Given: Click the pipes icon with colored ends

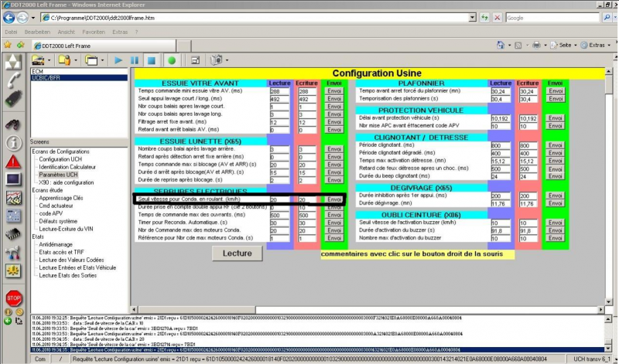Looking at the screenshot, I should tap(13, 253).
